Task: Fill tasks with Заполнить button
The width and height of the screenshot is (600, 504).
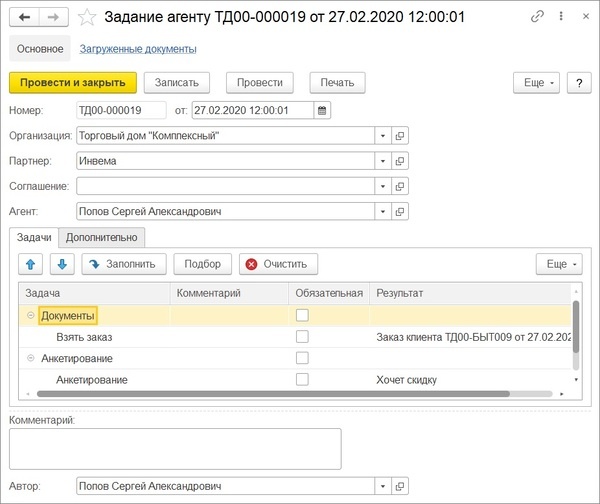Action: (124, 264)
